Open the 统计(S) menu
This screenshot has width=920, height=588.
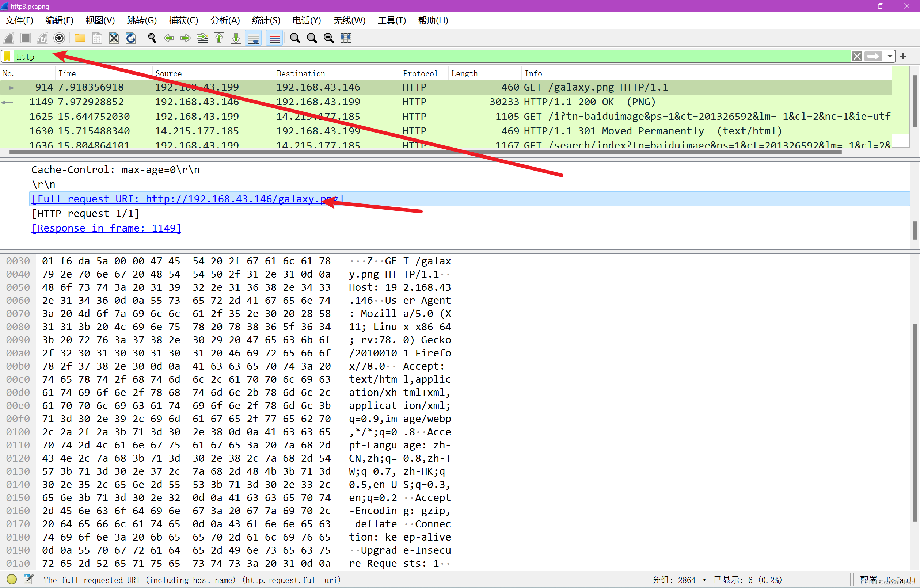tap(266, 20)
